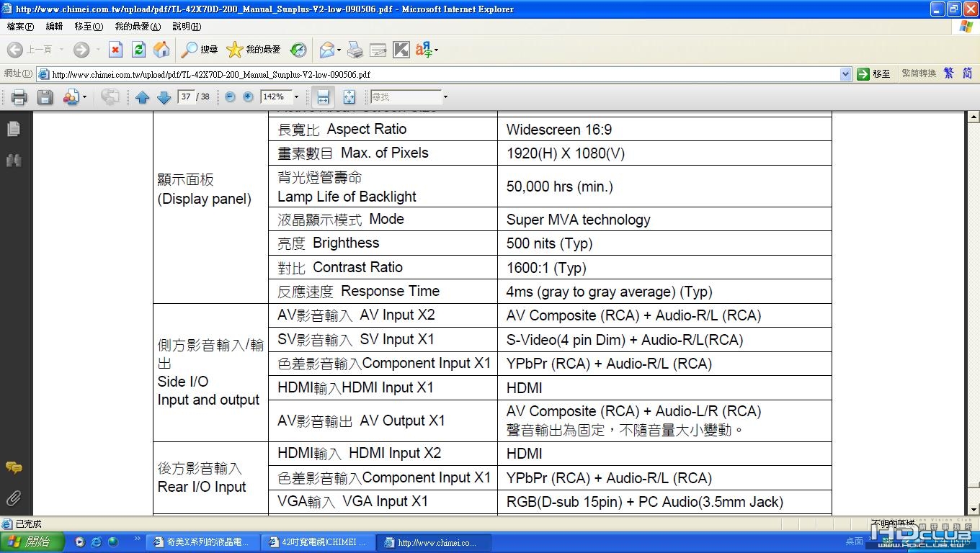Image resolution: width=980 pixels, height=553 pixels.
Task: Toggle fit one full page view
Action: (349, 97)
